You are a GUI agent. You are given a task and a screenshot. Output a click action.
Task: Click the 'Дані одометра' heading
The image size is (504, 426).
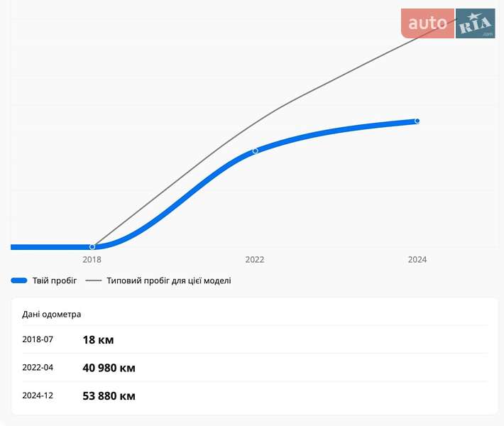(52, 314)
